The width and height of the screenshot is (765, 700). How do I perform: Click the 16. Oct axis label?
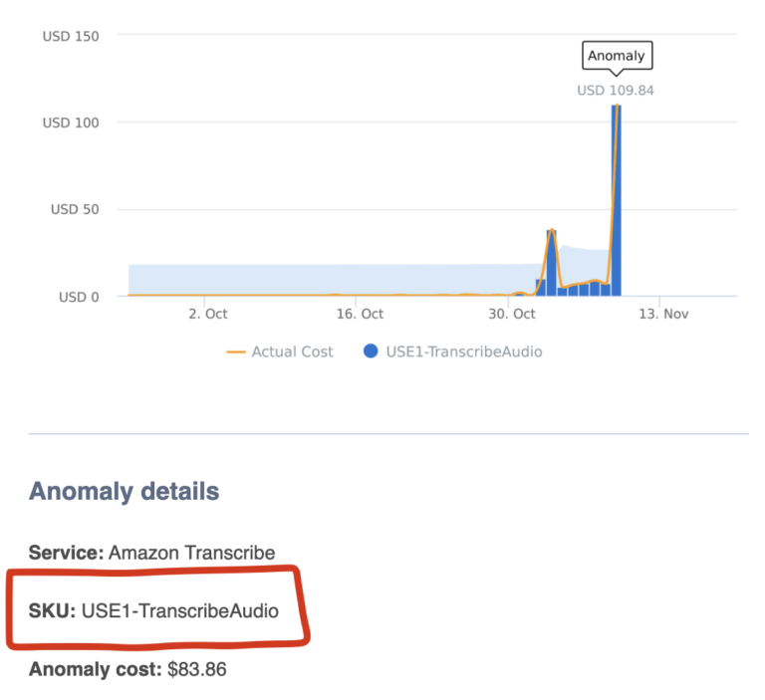[360, 314]
